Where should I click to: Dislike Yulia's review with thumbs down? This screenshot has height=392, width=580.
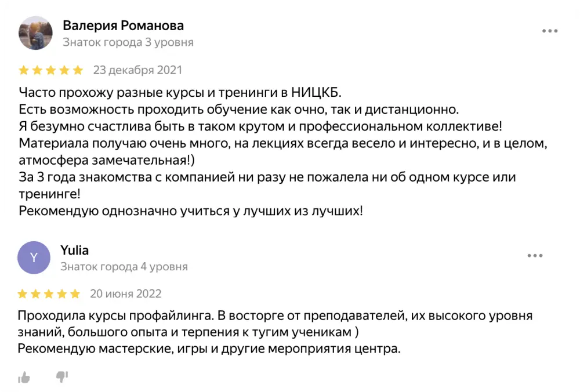61,377
